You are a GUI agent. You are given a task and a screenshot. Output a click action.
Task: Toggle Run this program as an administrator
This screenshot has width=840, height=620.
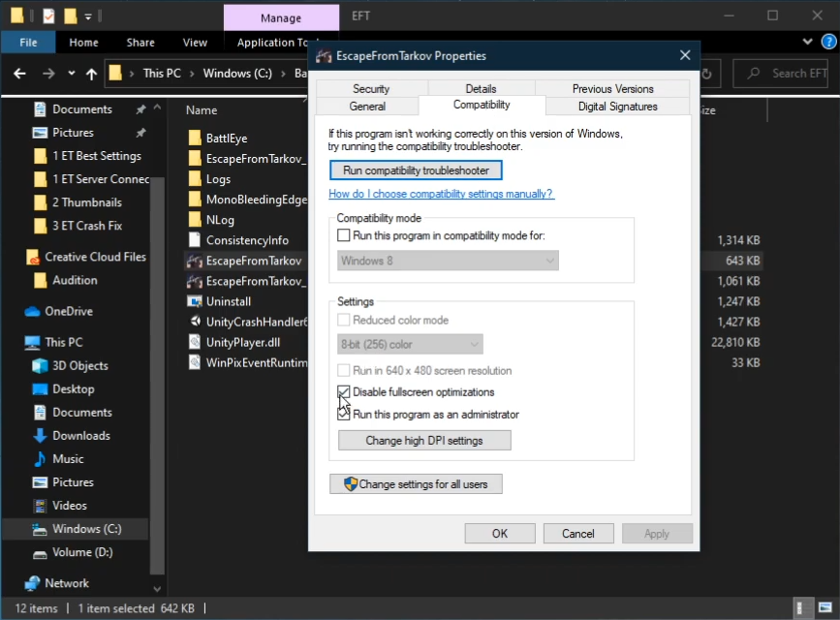click(x=344, y=415)
